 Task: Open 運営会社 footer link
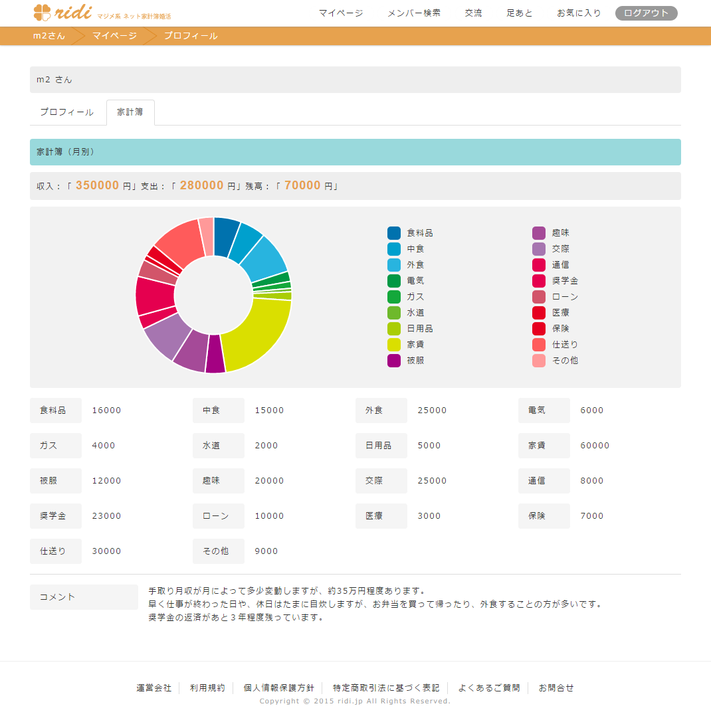click(x=153, y=688)
